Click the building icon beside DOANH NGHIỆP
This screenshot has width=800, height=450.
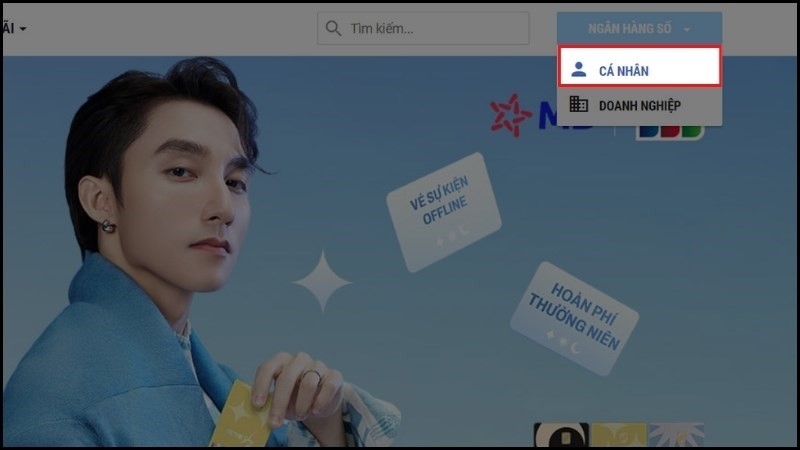578,104
